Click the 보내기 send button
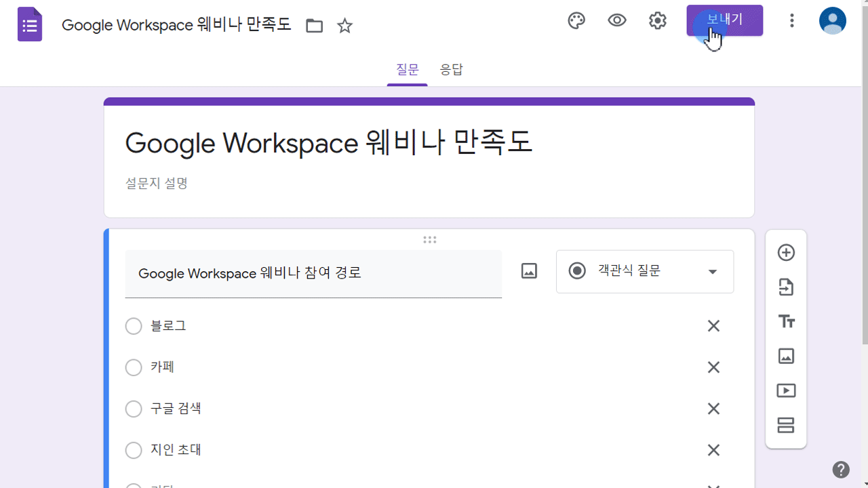This screenshot has width=868, height=488. pos(725,20)
